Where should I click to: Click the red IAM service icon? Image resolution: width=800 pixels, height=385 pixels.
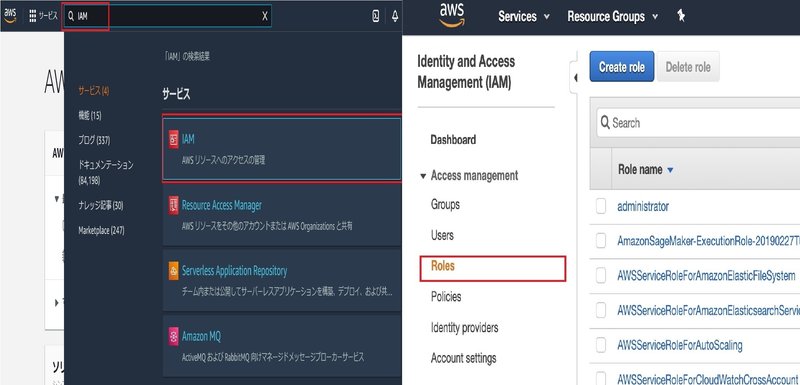173,140
